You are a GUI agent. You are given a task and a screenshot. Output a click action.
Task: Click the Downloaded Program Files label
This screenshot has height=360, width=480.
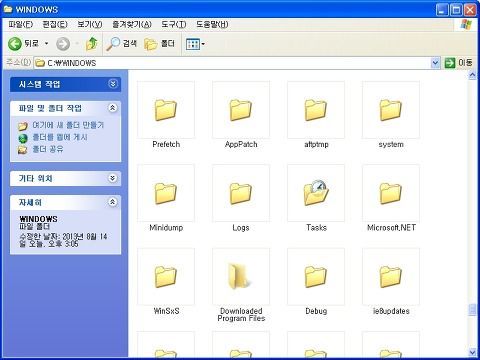(x=241, y=315)
